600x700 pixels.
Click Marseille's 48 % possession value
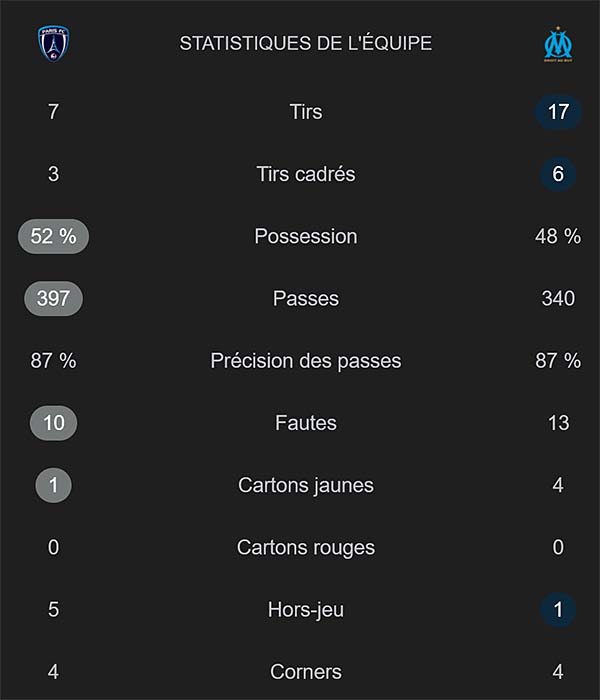coord(558,237)
